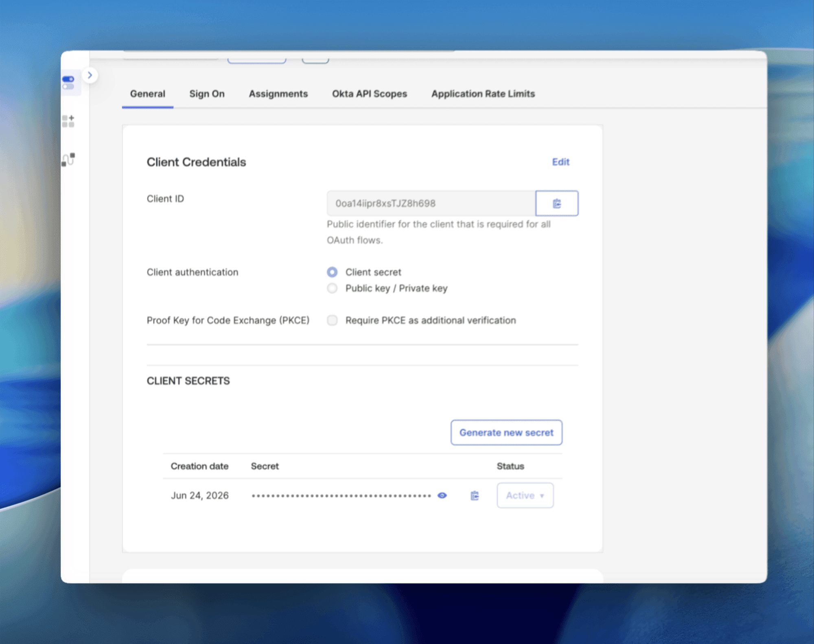Image resolution: width=814 pixels, height=644 pixels.
Task: Click the Client Credentials heading
Action: click(x=196, y=162)
